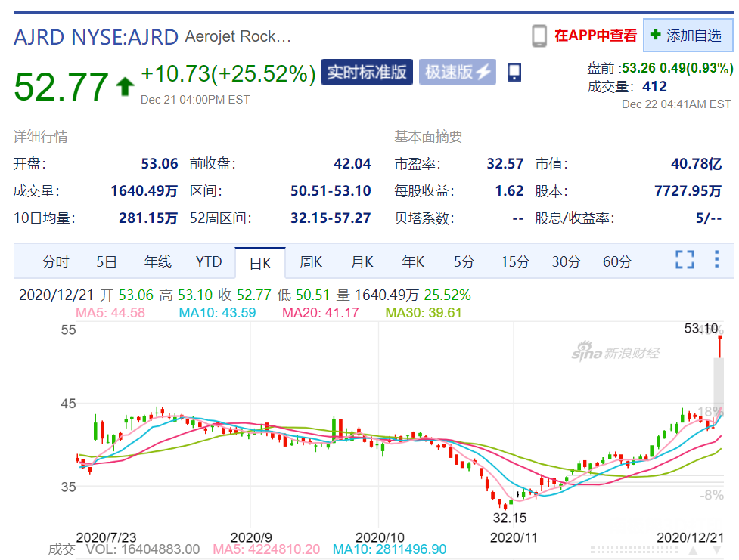Click the MA5: 44.58 legend
Image resolution: width=739 pixels, height=560 pixels.
[110, 313]
